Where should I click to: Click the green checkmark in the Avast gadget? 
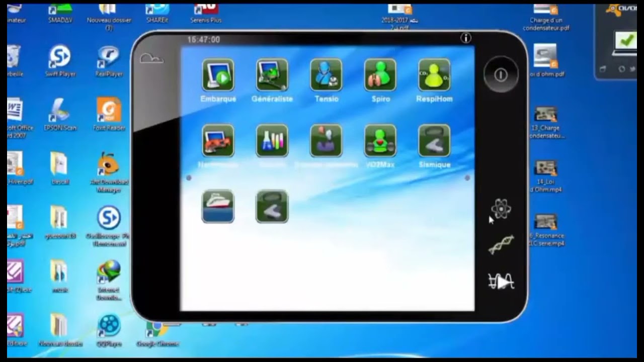(x=627, y=40)
